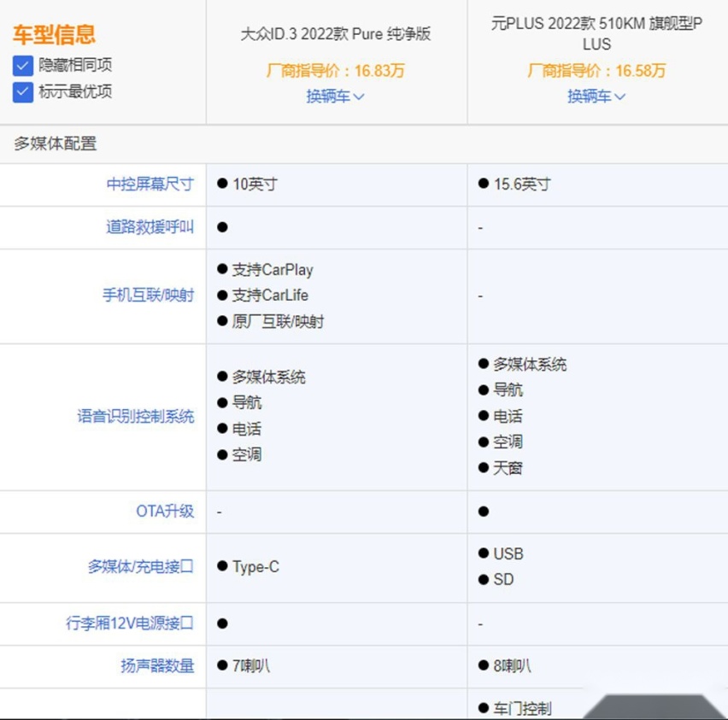Click the 原厂互联/映射 entry

278,321
